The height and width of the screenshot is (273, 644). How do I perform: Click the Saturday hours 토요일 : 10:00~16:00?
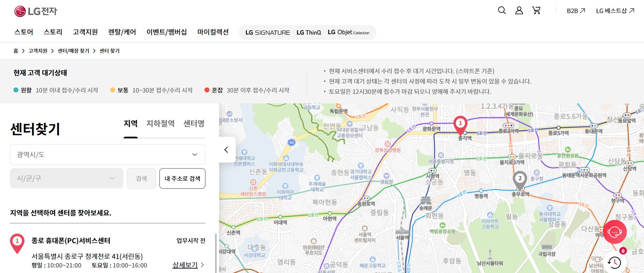tap(119, 265)
